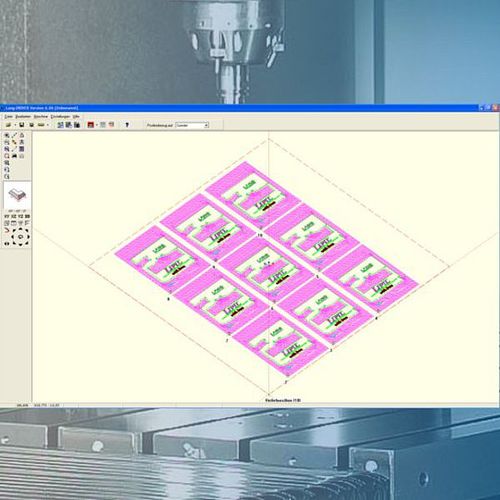The image size is (500, 500).
Task: Click the third view icon below the 3D preview
Action: [21, 216]
